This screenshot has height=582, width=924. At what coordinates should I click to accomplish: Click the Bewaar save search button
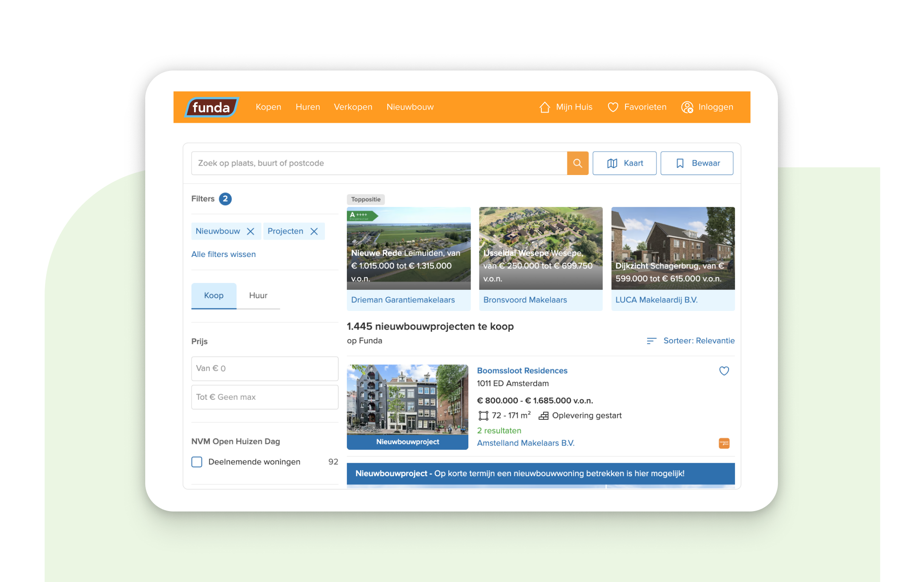click(x=696, y=163)
